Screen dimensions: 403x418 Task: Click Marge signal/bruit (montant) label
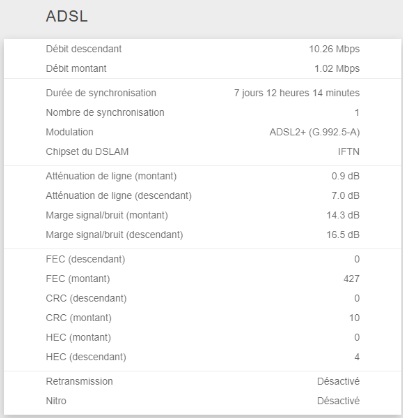tap(107, 215)
